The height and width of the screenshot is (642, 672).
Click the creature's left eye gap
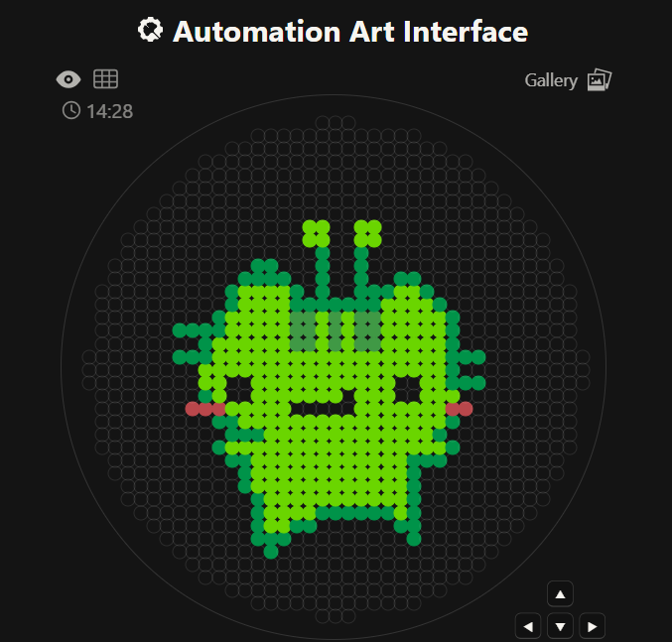pyautogui.click(x=238, y=390)
